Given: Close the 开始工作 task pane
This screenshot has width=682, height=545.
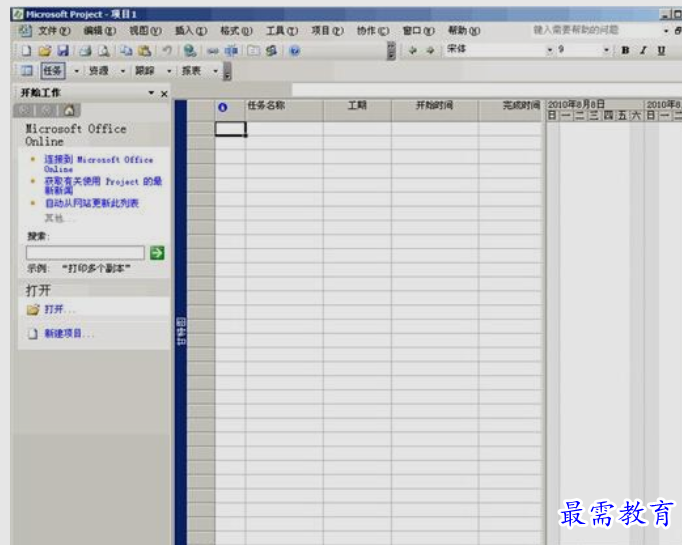Looking at the screenshot, I should coord(164,94).
